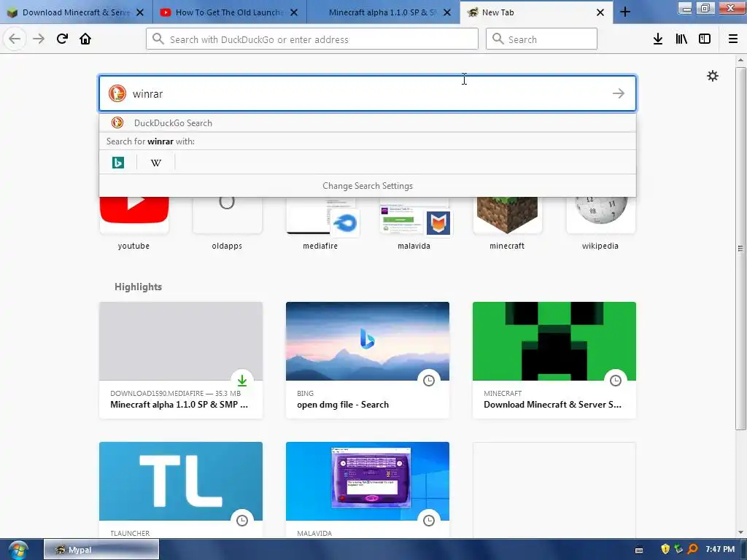The width and height of the screenshot is (747, 560).
Task: Open oldapps top site
Action: [227, 223]
